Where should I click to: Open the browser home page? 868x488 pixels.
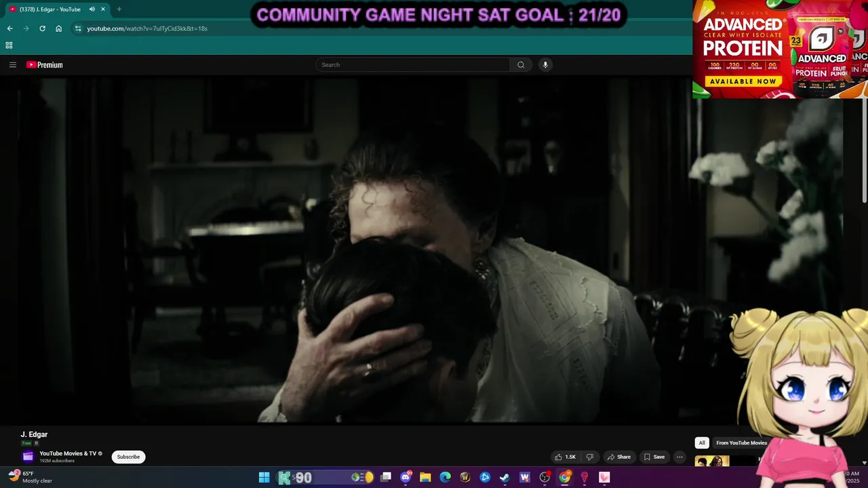tap(59, 28)
